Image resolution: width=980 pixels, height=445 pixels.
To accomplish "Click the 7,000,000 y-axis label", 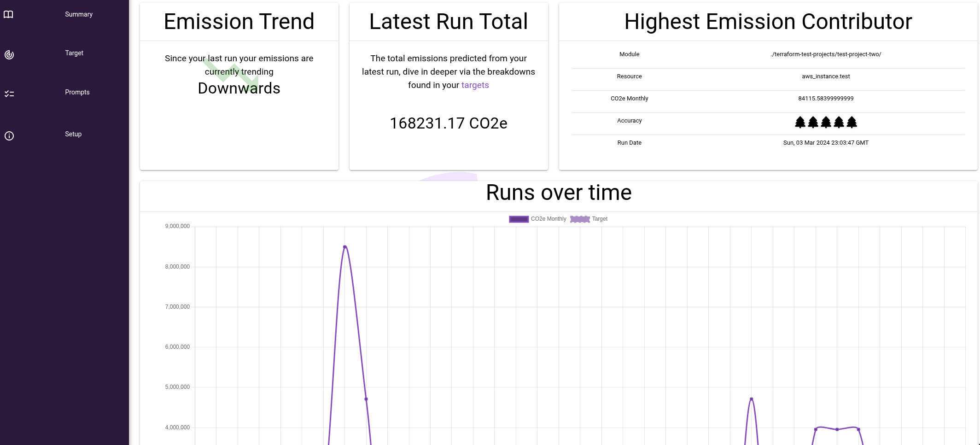I will [x=177, y=307].
